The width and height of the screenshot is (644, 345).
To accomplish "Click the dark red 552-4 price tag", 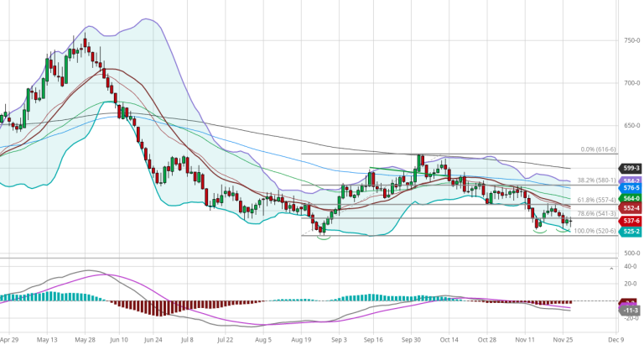I will point(631,208).
